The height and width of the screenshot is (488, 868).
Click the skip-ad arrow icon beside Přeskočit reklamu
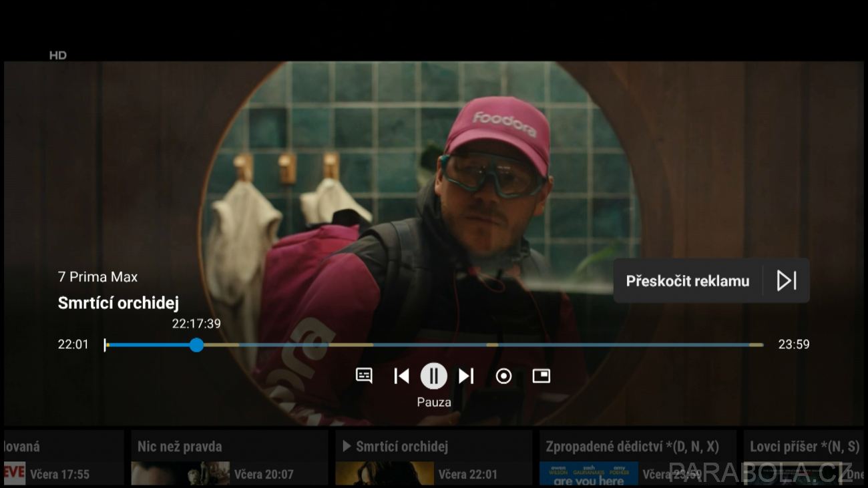point(787,281)
